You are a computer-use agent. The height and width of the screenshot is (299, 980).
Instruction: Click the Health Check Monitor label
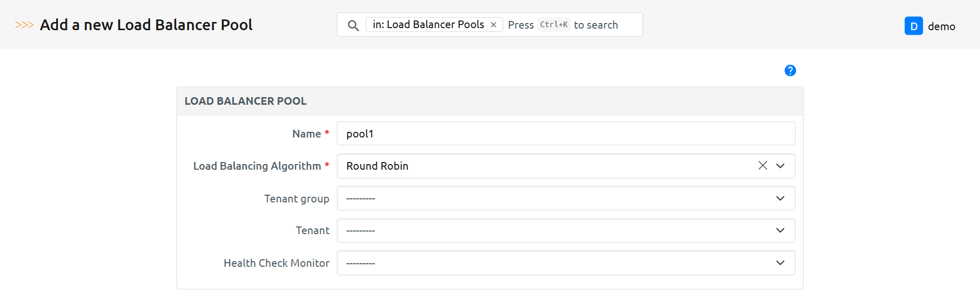276,263
